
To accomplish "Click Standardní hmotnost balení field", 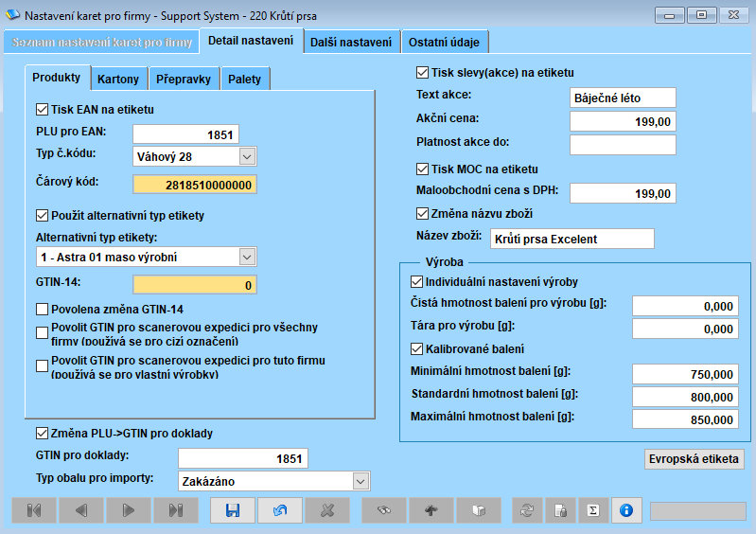I will pos(685,397).
